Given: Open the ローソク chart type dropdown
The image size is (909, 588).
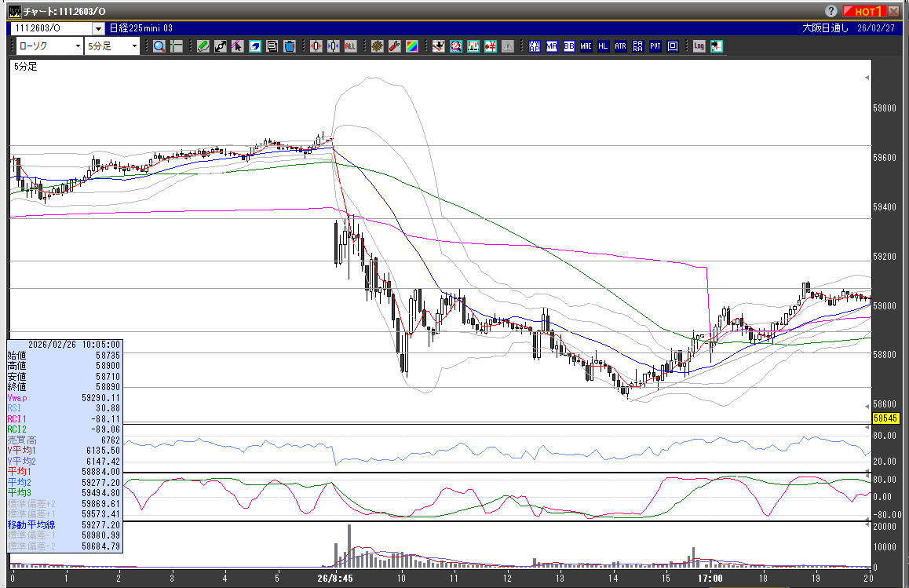Looking at the screenshot, I should click(49, 46).
